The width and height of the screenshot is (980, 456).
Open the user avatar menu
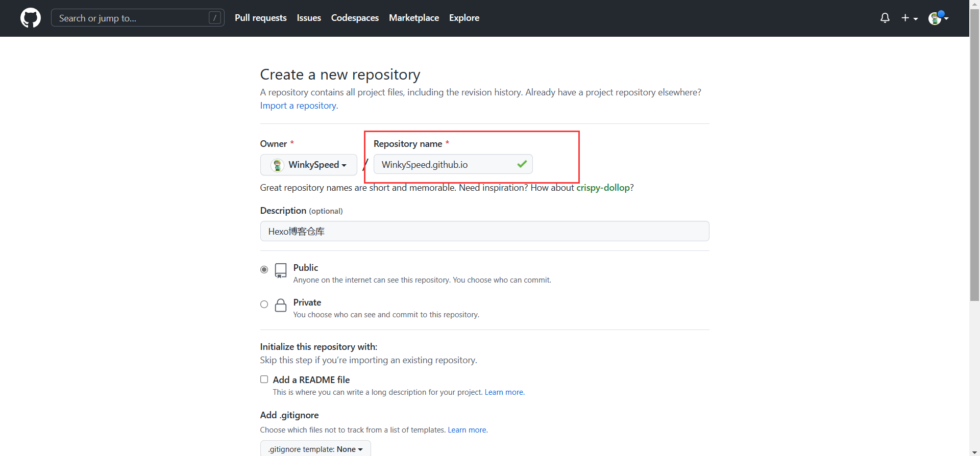pyautogui.click(x=938, y=18)
